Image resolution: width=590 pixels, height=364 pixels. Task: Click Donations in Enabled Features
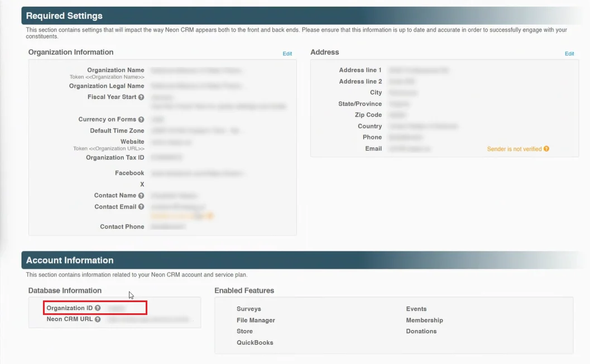tap(421, 331)
